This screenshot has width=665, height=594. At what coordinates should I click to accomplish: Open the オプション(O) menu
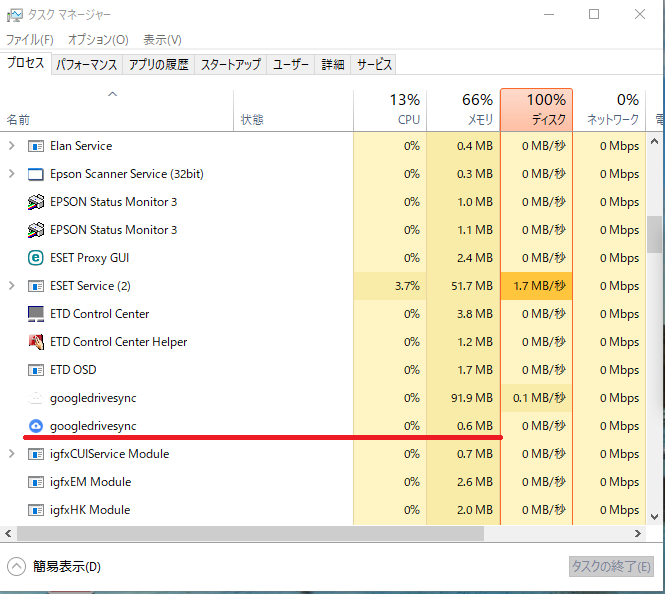click(x=98, y=40)
